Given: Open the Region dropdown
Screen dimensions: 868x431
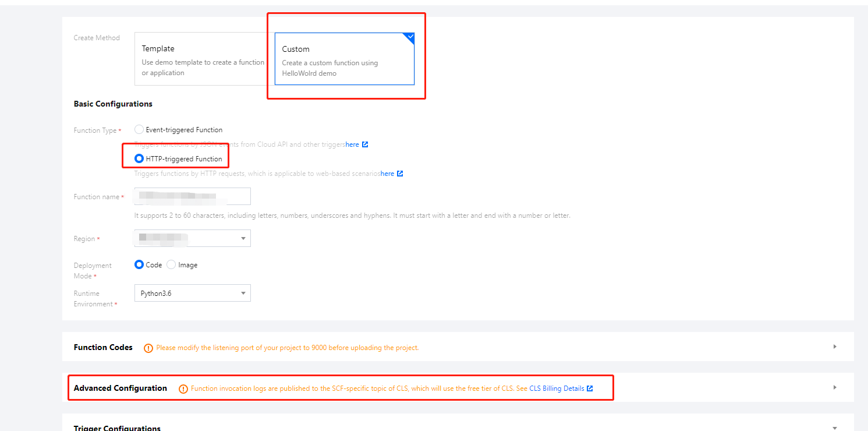Looking at the screenshot, I should click(192, 238).
